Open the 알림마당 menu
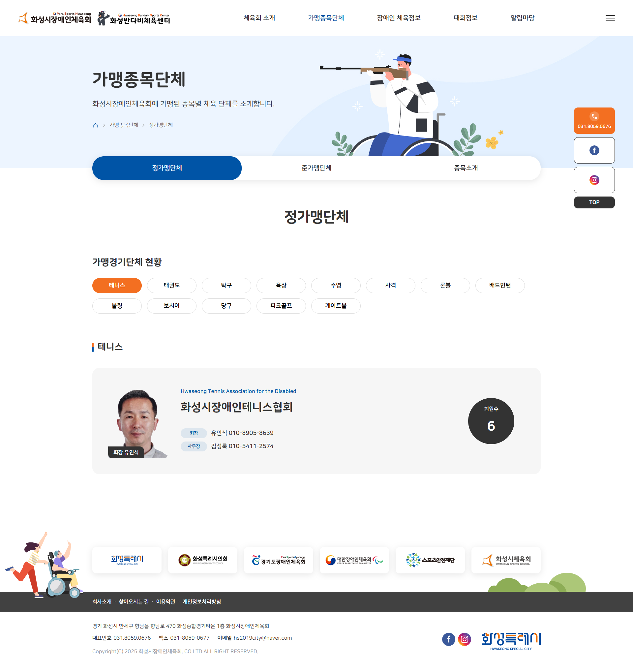The height and width of the screenshot is (672, 633). 522,18
